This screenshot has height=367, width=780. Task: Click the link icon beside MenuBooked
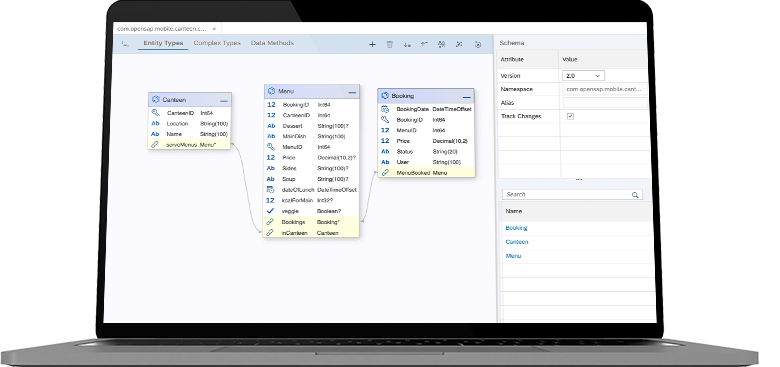[385, 173]
